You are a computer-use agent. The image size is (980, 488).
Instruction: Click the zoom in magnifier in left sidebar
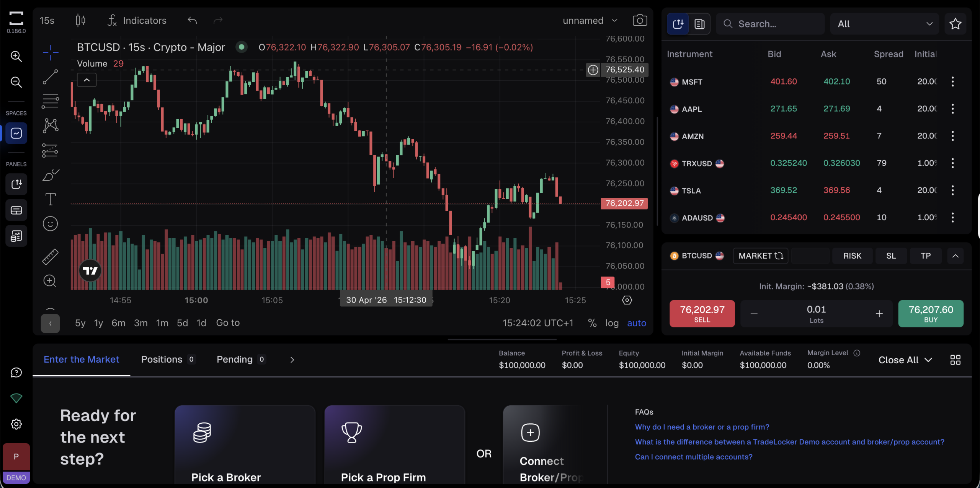click(16, 56)
